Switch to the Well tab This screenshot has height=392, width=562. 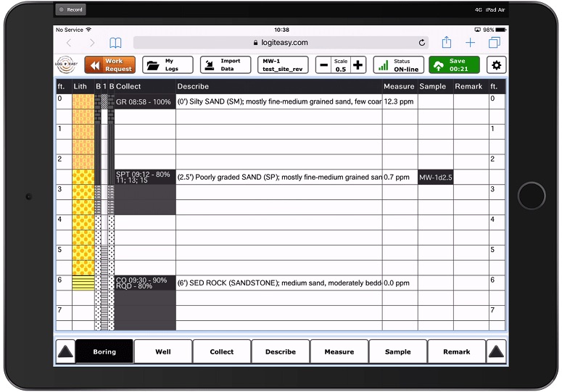163,351
